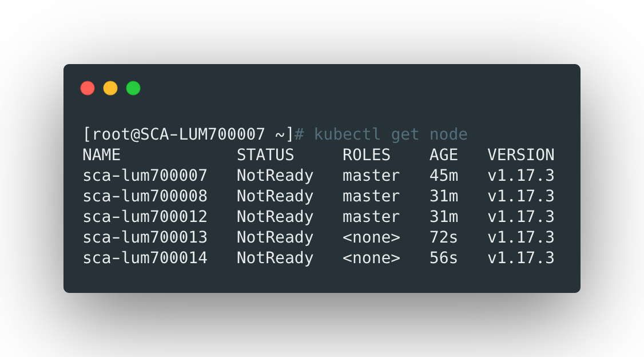Select node name sca-lum700012

point(145,217)
